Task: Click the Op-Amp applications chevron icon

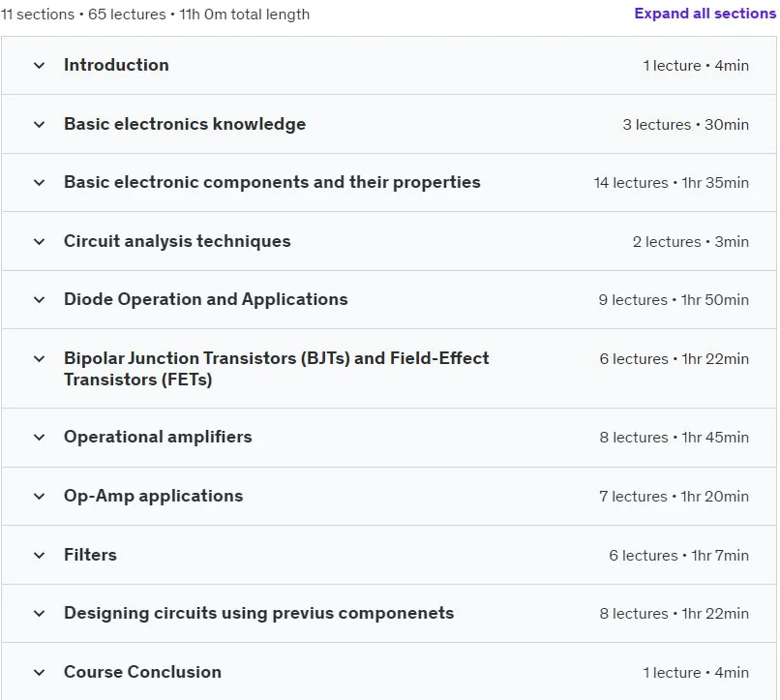Action: pyautogui.click(x=40, y=496)
